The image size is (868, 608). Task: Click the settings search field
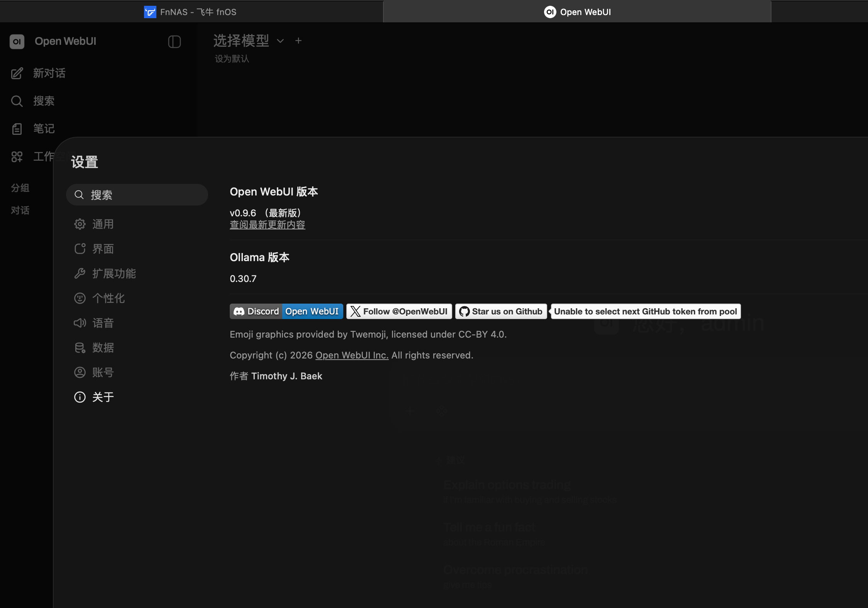click(137, 195)
